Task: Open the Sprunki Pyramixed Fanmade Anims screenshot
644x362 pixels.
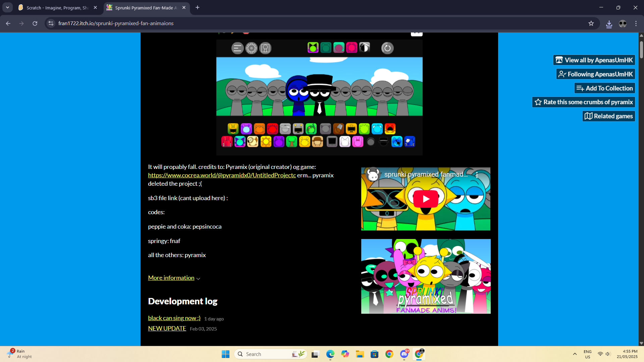Action: coord(426,276)
